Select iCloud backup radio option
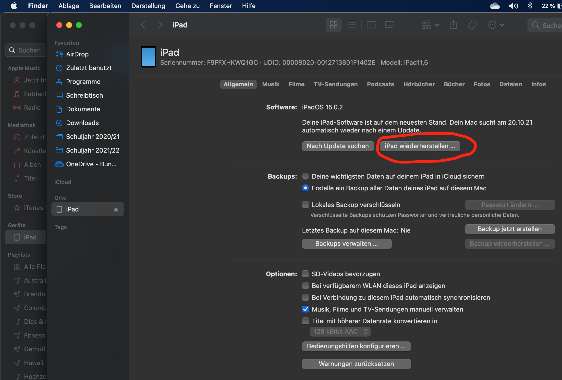 pos(305,176)
